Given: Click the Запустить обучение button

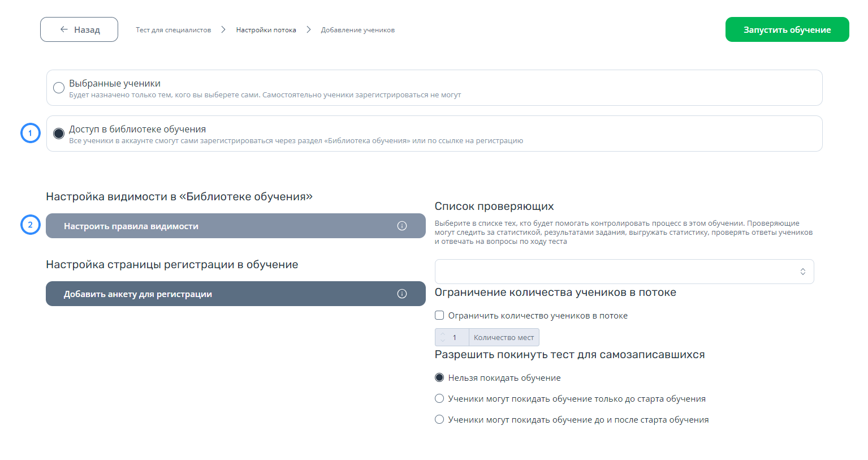Looking at the screenshot, I should pos(787,29).
